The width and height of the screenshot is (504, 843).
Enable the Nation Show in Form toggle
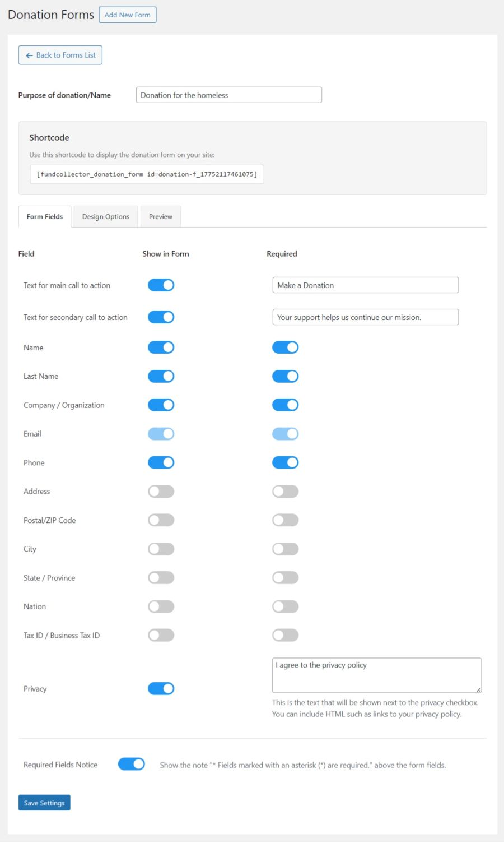(161, 606)
